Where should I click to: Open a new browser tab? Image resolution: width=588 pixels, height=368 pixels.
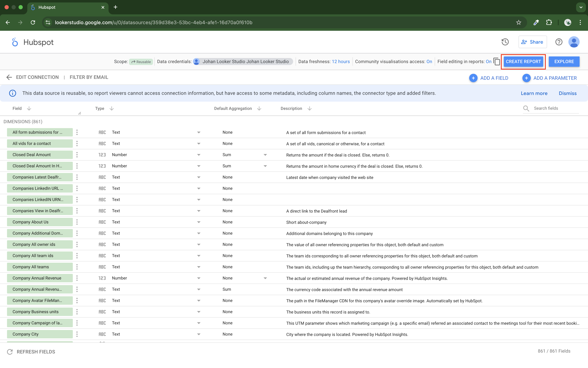tap(115, 7)
